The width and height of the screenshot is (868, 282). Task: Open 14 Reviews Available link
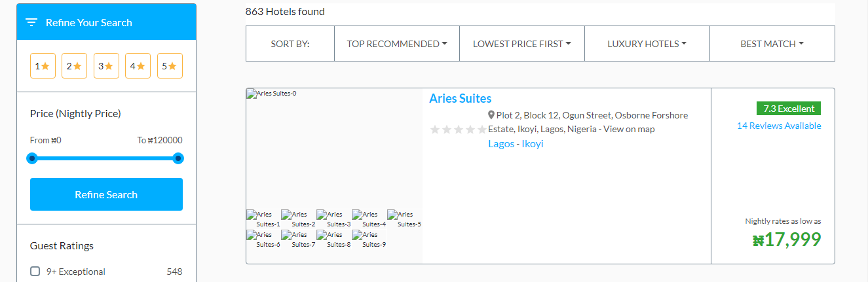coord(778,126)
